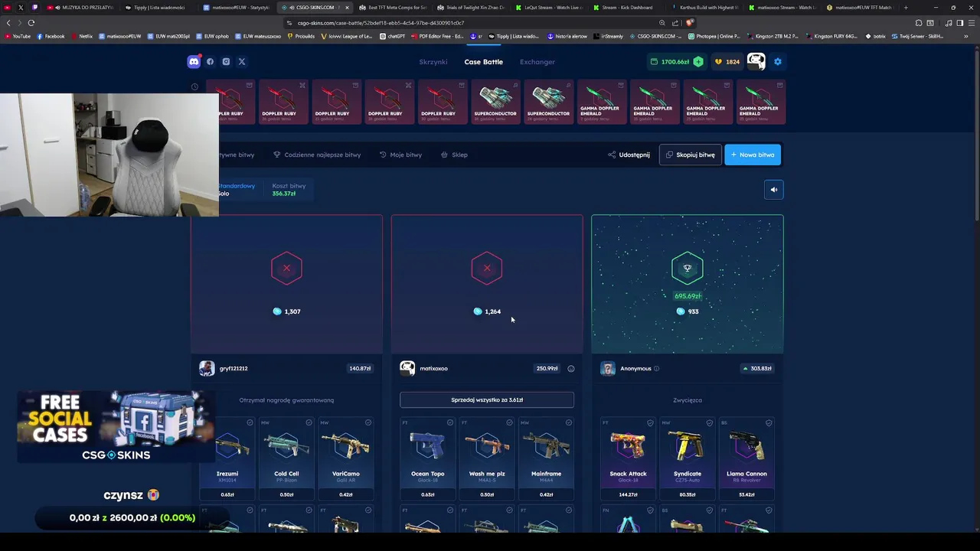Screen dimensions: 980x551
Task: Click the Llama Cannon R8 Revolver card
Action: coord(746,459)
